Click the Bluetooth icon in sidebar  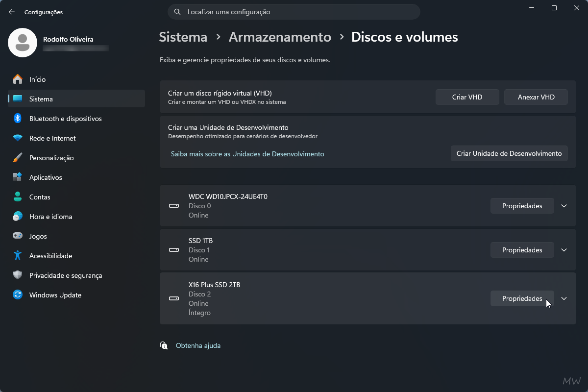pyautogui.click(x=18, y=119)
